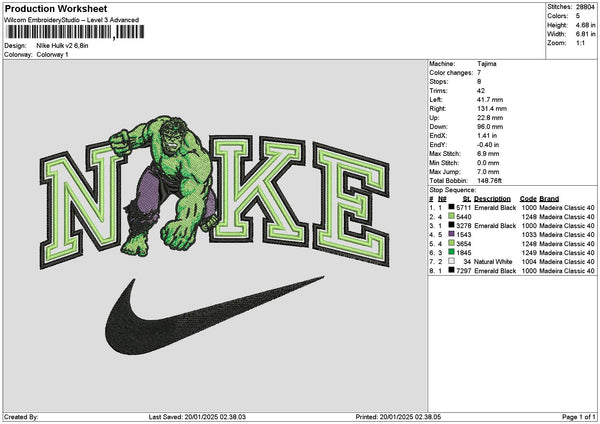Select the Height value 4.68 in
The height and width of the screenshot is (424, 600).
[585, 25]
